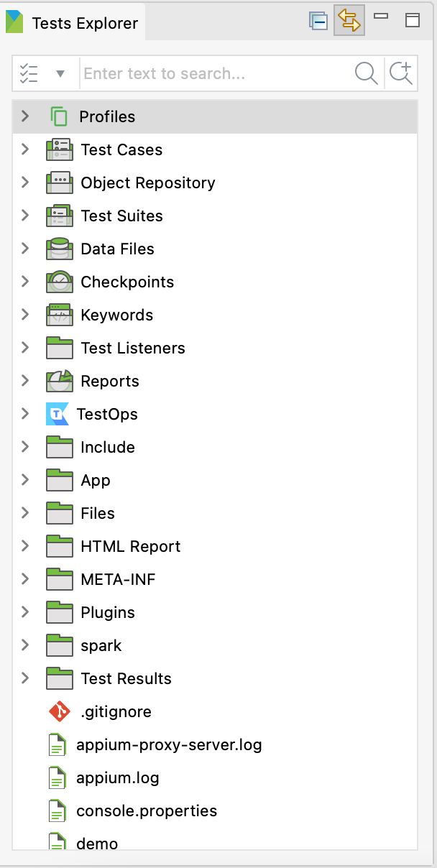Open the appium.log file

[x=117, y=777]
